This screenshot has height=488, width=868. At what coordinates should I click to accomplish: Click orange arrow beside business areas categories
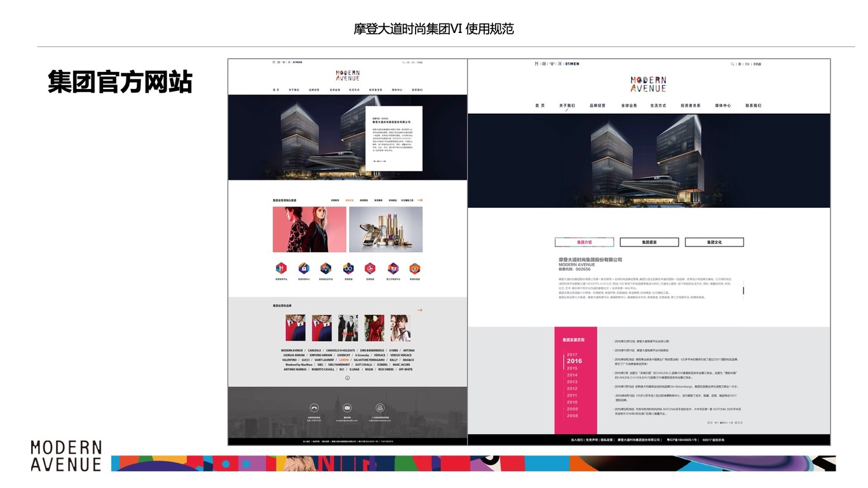click(x=420, y=200)
